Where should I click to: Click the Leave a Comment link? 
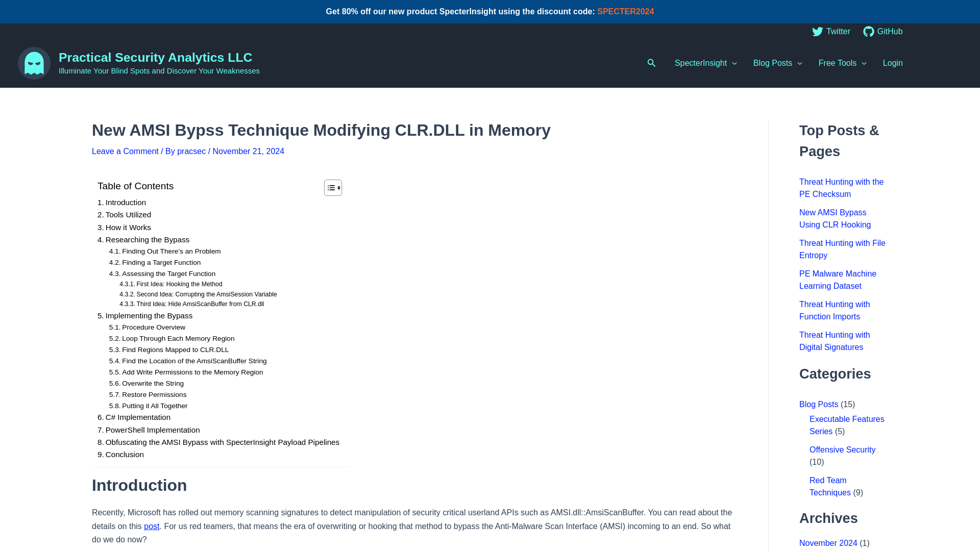coord(125,152)
